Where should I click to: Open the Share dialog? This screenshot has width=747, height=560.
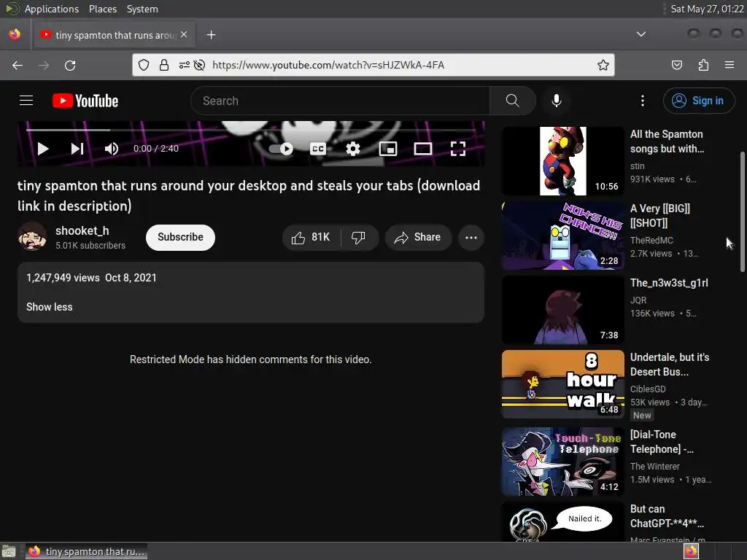pos(418,237)
